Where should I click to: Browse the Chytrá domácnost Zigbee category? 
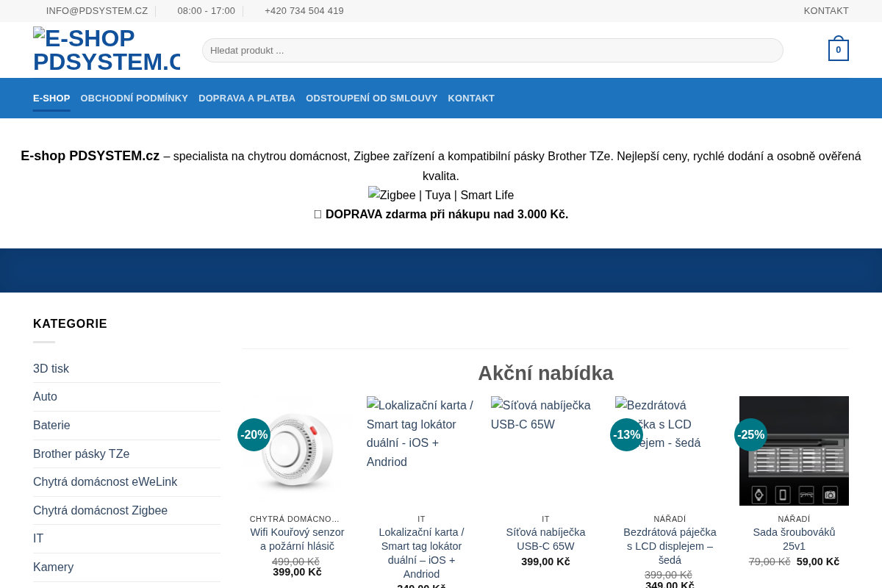pyautogui.click(x=100, y=510)
